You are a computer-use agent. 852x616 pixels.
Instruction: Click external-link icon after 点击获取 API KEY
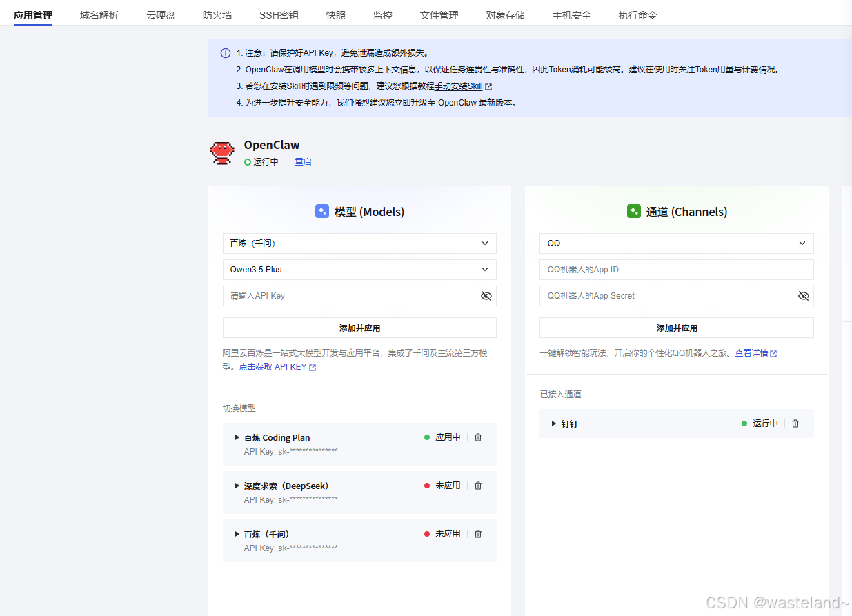(x=313, y=368)
